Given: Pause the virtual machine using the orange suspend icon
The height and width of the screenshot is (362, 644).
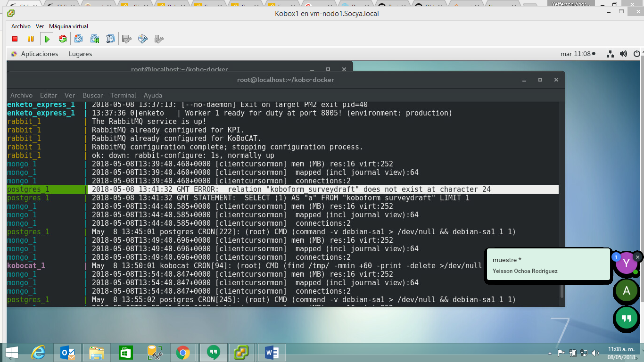Looking at the screenshot, I should [31, 39].
